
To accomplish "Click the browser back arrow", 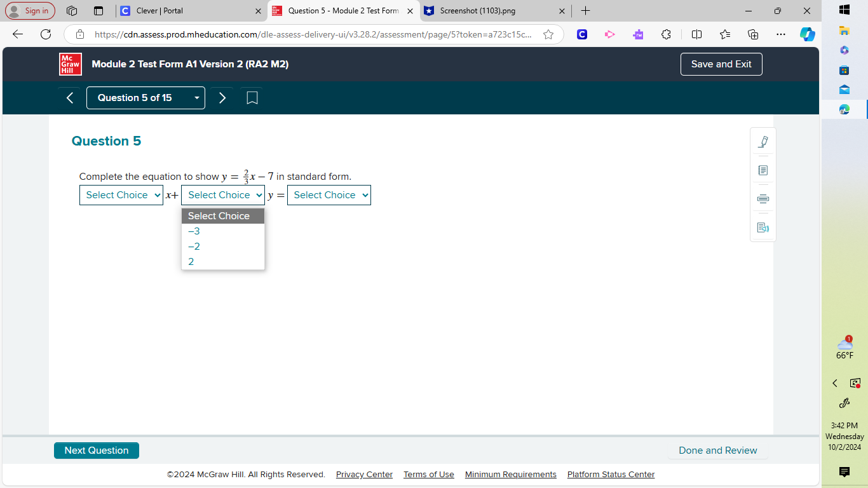I will tap(18, 34).
